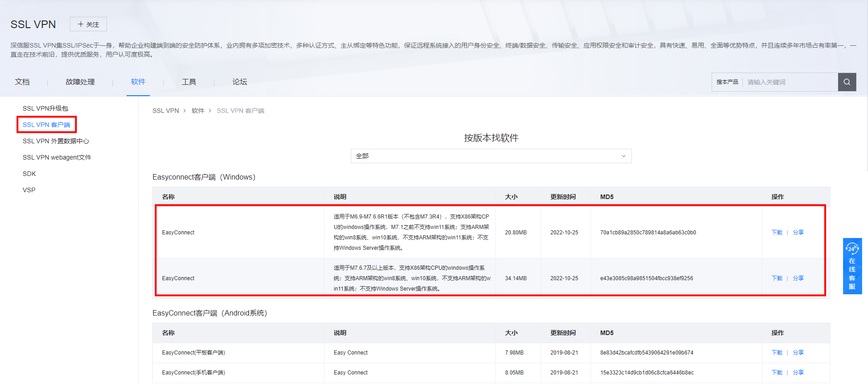Click the MD5 value 70a1cb89a2850c789814a8a6ab63c0b0

pyautogui.click(x=648, y=233)
